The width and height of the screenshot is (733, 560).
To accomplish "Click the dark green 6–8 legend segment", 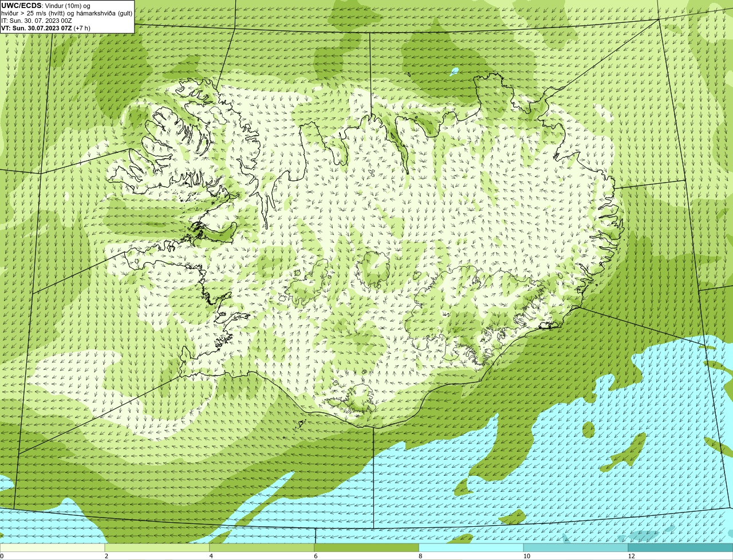I will click(x=366, y=548).
